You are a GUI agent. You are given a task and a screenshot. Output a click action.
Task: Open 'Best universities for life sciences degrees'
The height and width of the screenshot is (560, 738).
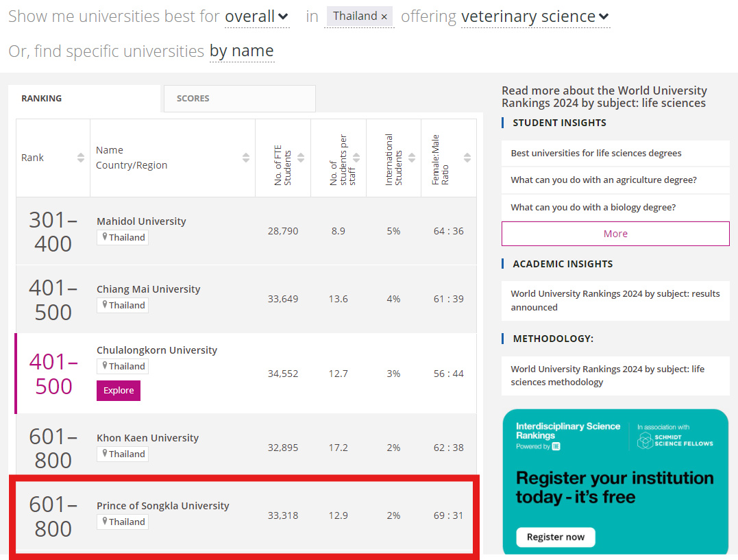click(596, 154)
